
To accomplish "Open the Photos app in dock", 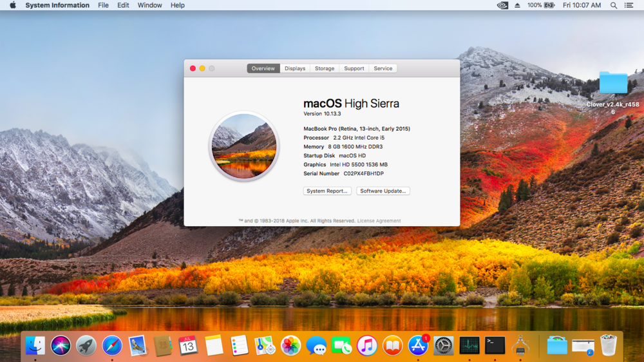I will 291,346.
